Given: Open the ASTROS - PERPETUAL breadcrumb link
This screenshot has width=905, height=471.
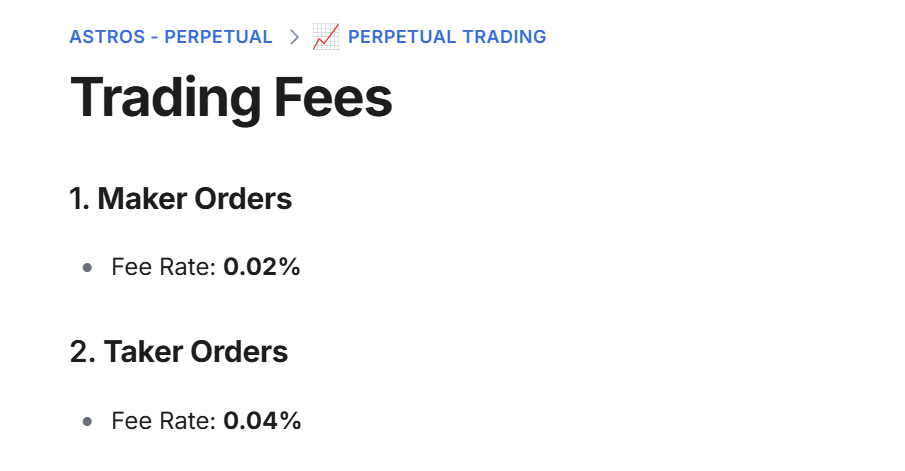Looking at the screenshot, I should (x=171, y=37).
